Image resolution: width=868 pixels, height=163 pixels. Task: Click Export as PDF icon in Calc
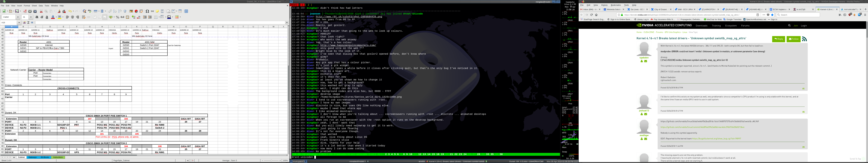25,11
